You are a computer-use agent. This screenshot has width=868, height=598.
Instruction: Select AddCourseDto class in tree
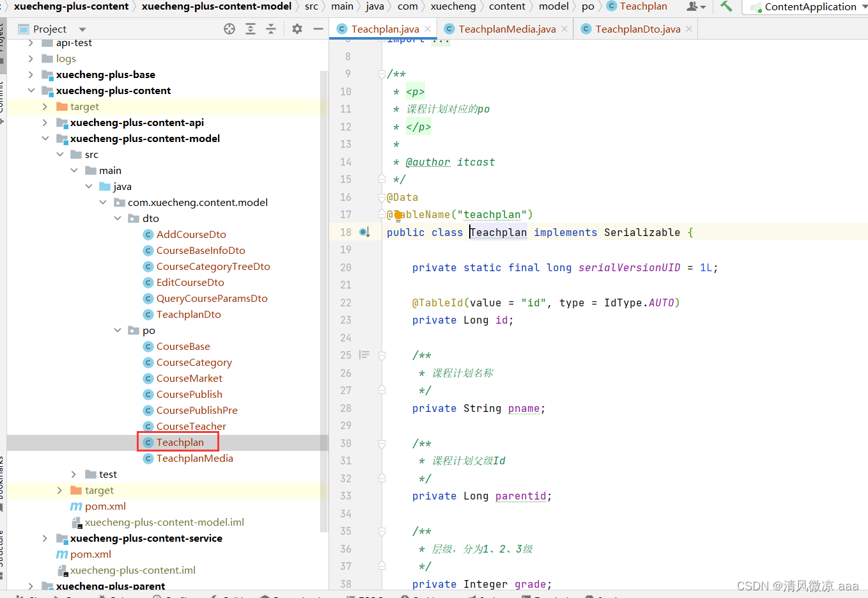tap(191, 234)
